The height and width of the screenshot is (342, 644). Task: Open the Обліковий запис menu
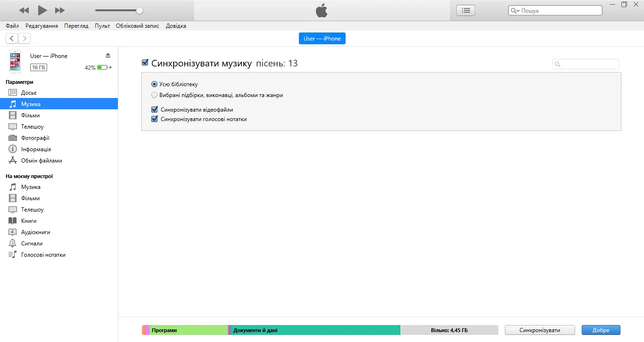[137, 26]
